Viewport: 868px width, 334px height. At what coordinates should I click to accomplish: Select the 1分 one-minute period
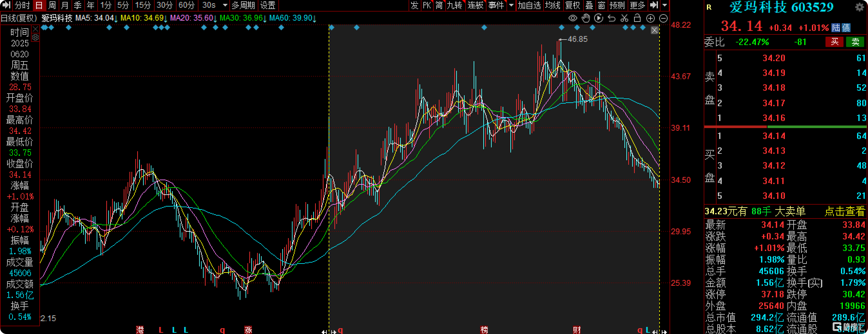106,5
